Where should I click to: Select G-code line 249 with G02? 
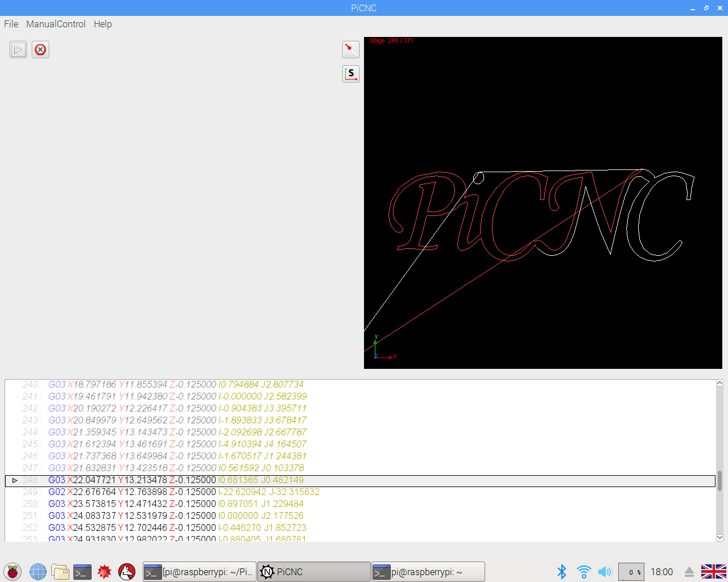(x=360, y=492)
